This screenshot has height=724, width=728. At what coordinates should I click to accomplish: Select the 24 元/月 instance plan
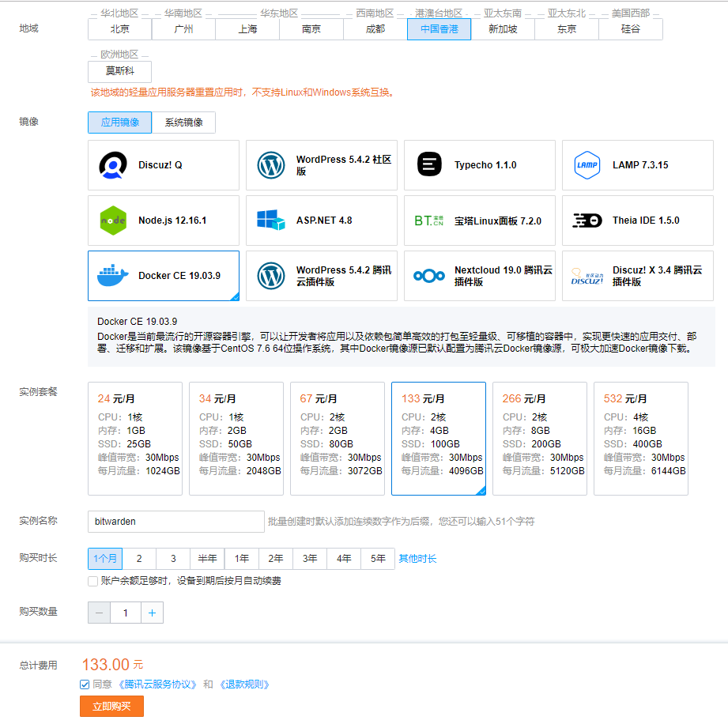tap(135, 439)
